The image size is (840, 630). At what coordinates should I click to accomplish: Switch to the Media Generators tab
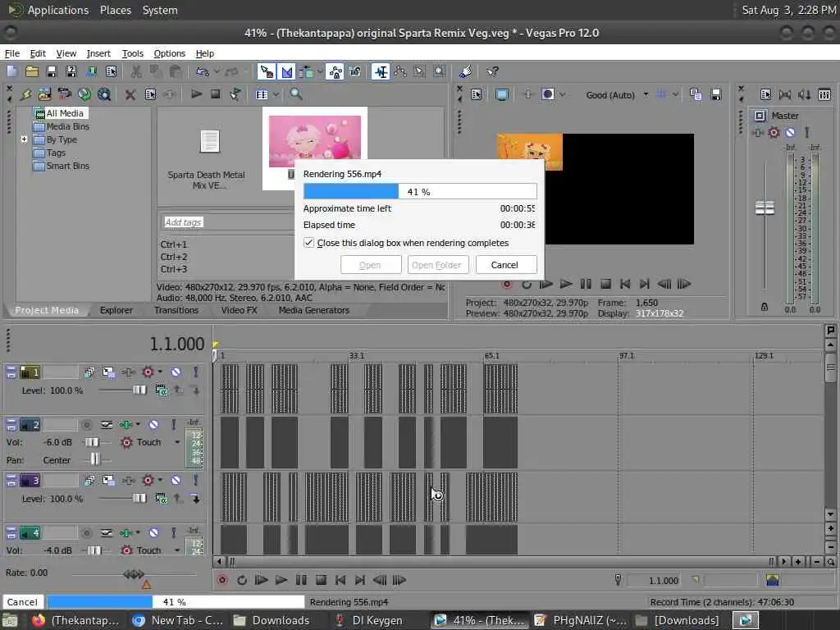pos(314,310)
